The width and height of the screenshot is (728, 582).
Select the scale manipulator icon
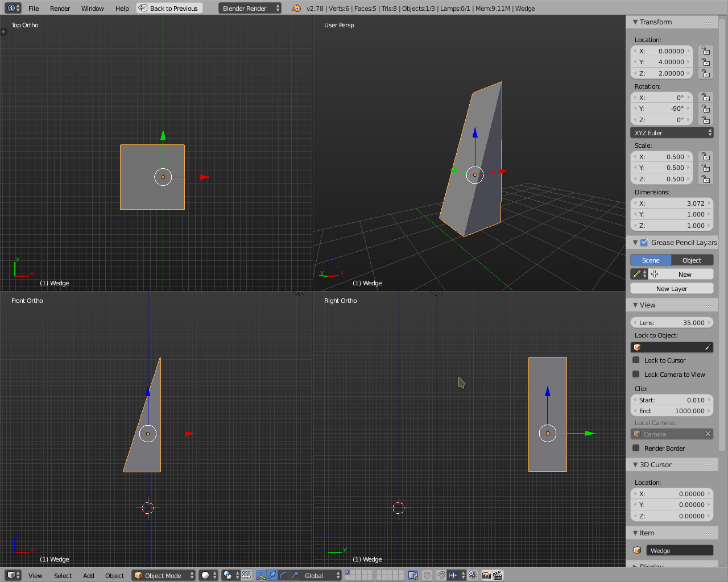click(295, 575)
